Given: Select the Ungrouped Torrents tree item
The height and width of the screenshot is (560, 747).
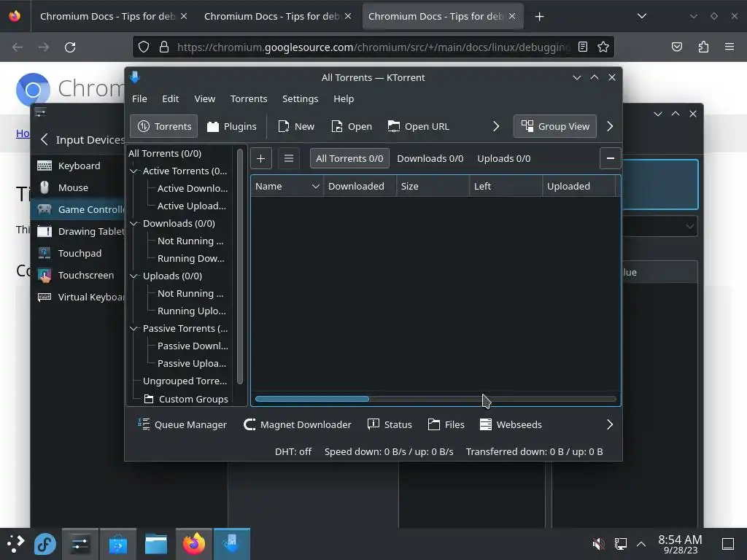Looking at the screenshot, I should pos(185,381).
